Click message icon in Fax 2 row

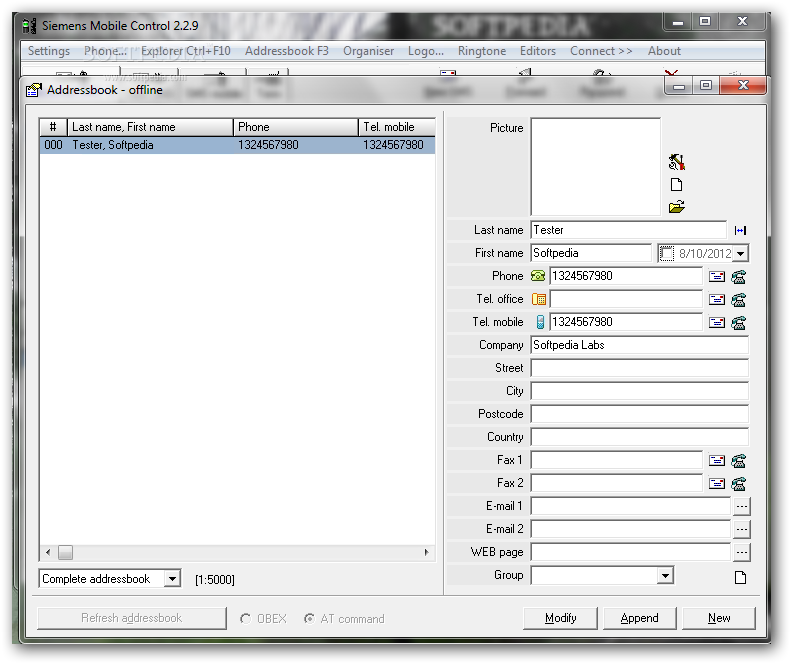point(717,484)
